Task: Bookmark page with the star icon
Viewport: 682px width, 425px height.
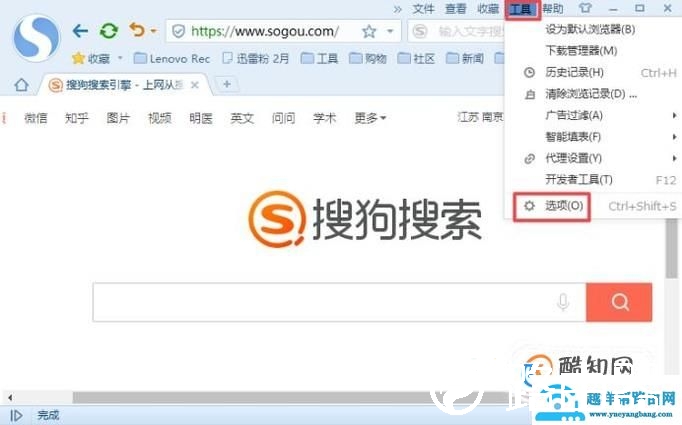Action: [369, 31]
